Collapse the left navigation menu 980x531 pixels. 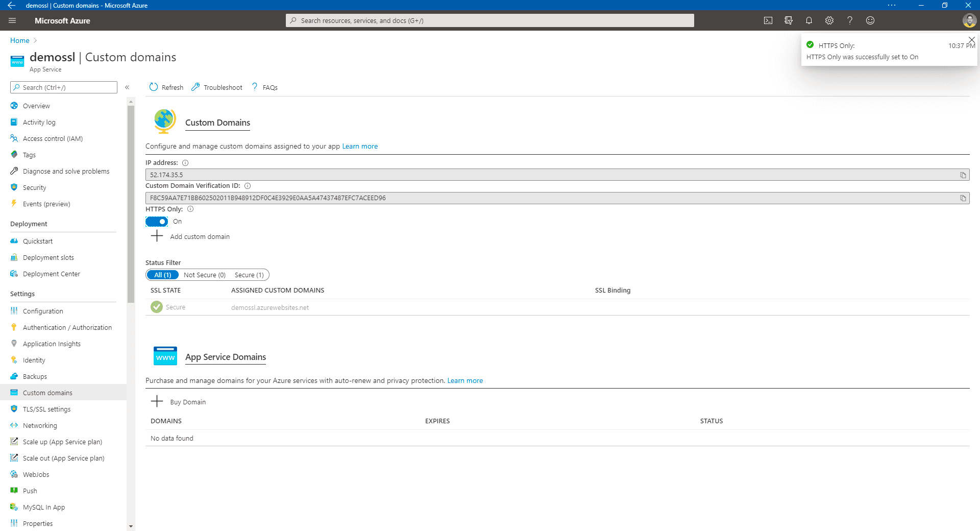pos(127,87)
